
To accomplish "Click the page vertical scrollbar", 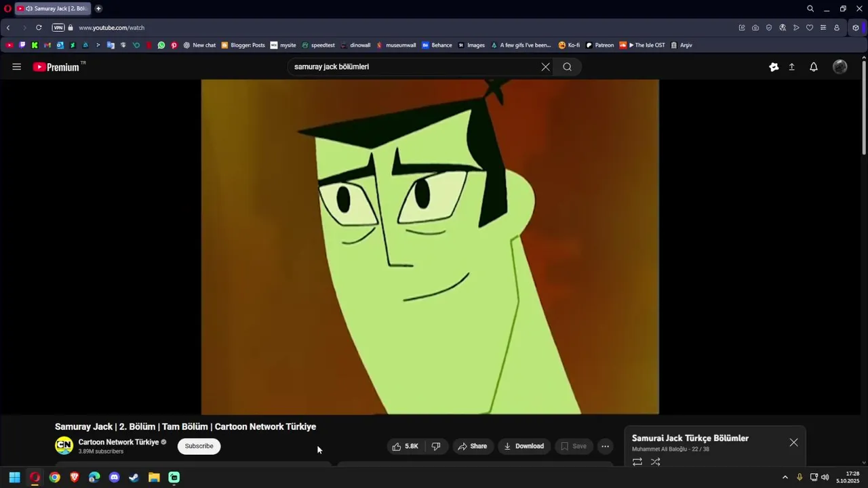I will (x=864, y=108).
